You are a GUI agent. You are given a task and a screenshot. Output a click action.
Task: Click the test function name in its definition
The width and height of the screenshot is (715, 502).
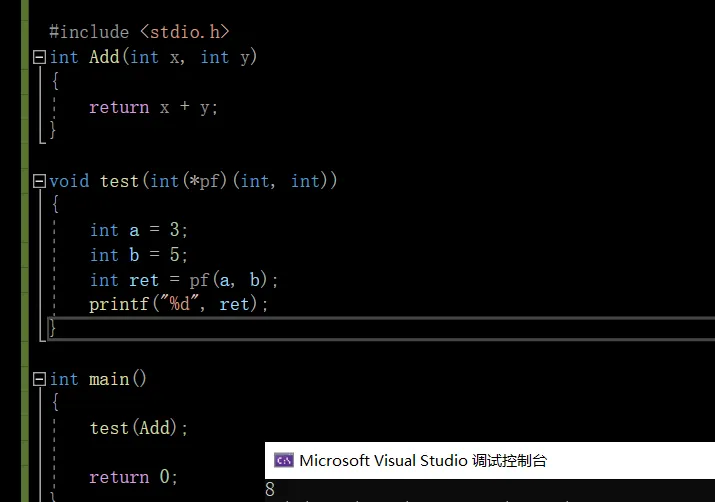coord(119,181)
